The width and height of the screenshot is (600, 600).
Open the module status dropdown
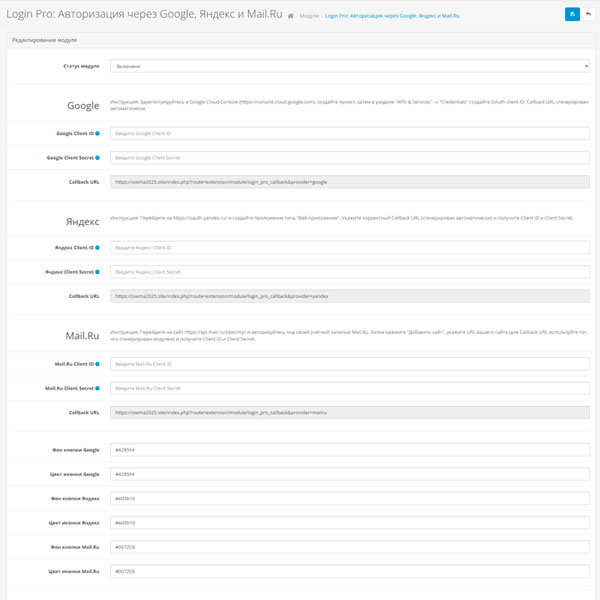(x=350, y=66)
